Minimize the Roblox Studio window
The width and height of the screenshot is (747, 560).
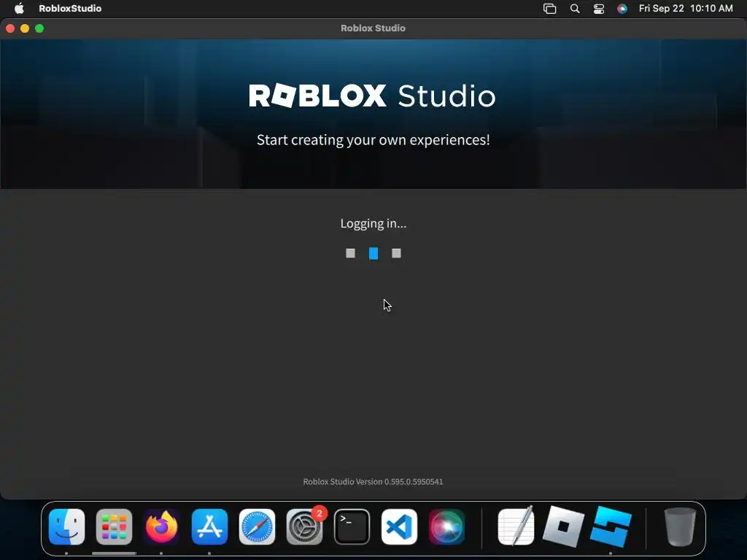pyautogui.click(x=25, y=28)
